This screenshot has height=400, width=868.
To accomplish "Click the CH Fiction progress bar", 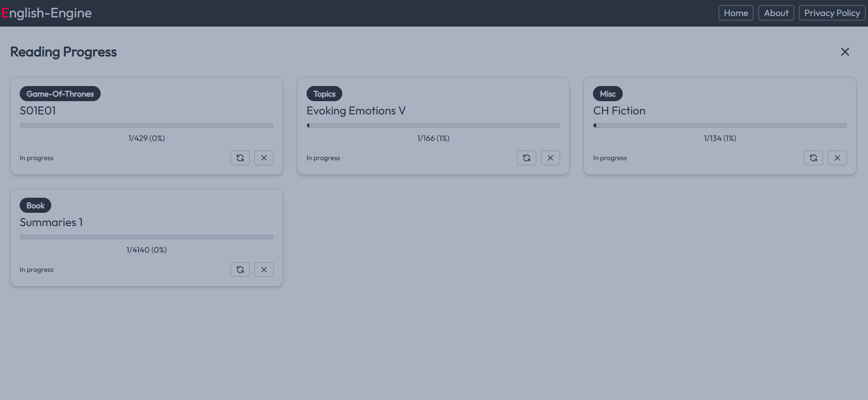I will click(x=720, y=125).
